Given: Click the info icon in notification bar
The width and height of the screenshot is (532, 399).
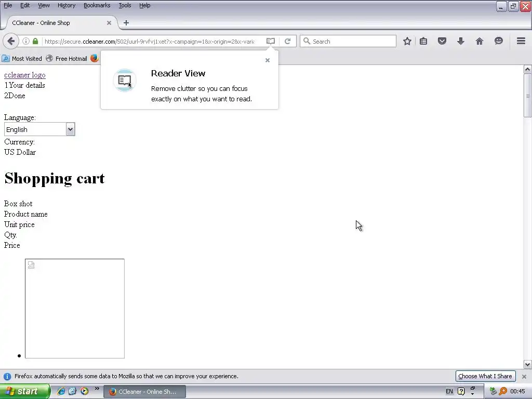Looking at the screenshot, I should (7, 376).
